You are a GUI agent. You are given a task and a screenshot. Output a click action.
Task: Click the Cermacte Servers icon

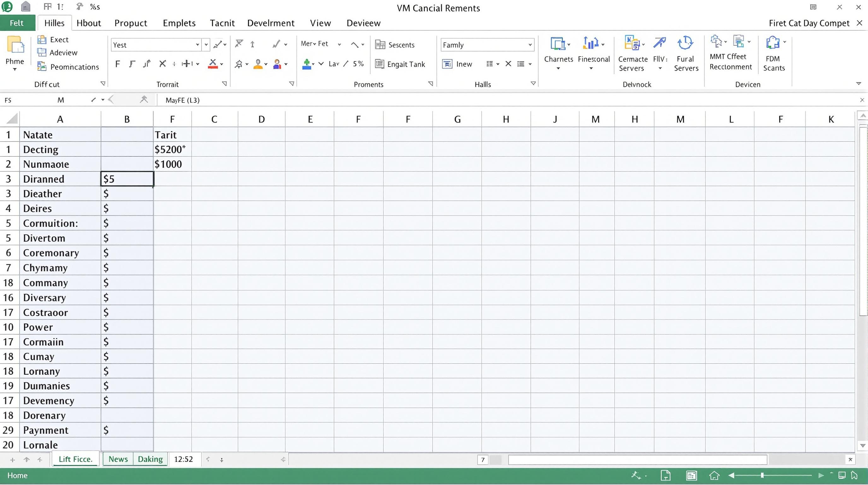[x=632, y=43]
